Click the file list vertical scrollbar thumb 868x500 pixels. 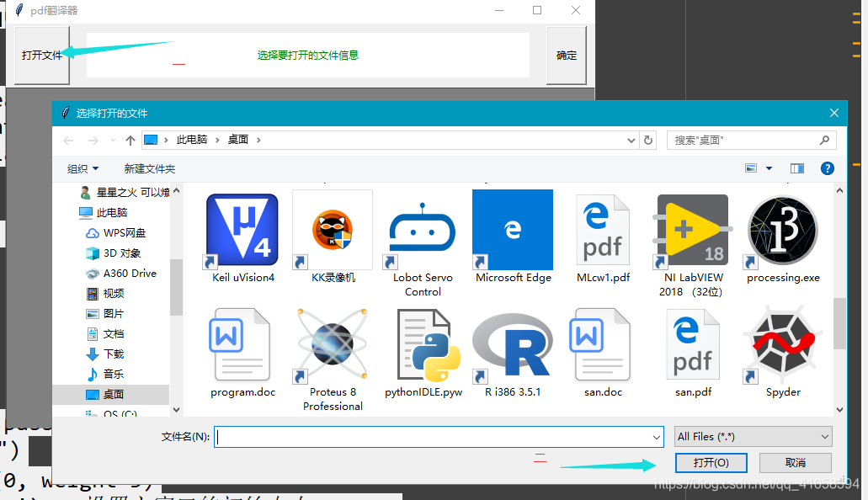(x=839, y=324)
